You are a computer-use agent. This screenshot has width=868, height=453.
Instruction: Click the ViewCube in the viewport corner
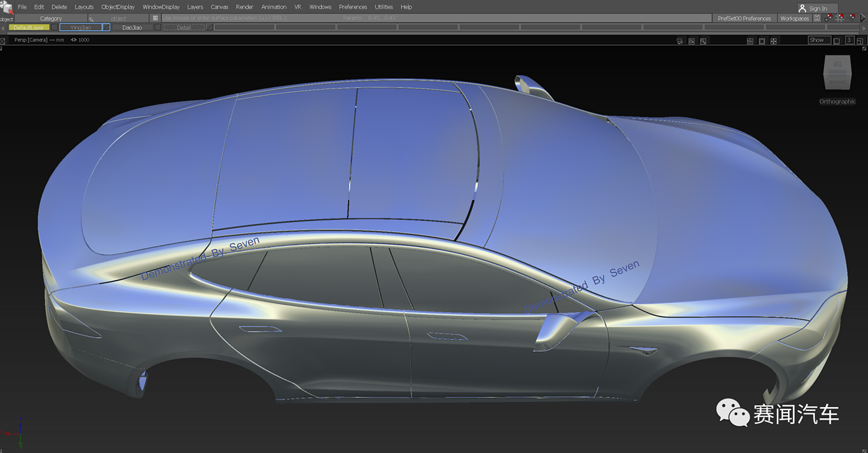pos(837,73)
